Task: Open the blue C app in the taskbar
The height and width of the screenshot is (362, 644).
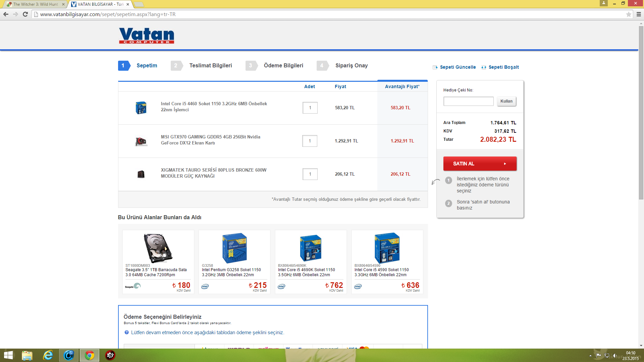Action: click(69, 355)
